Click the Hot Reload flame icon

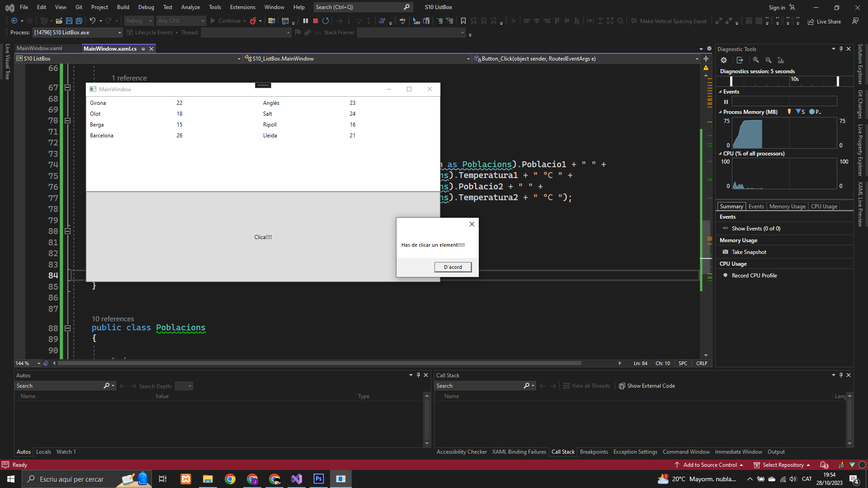click(x=253, y=21)
